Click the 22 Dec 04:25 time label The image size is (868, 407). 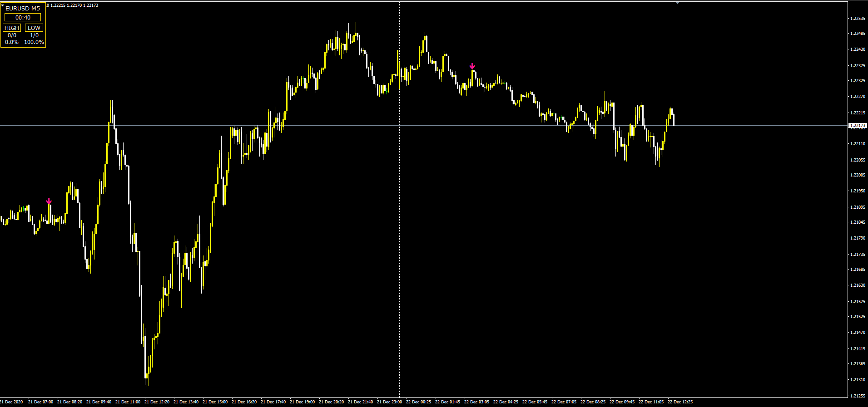coord(506,402)
